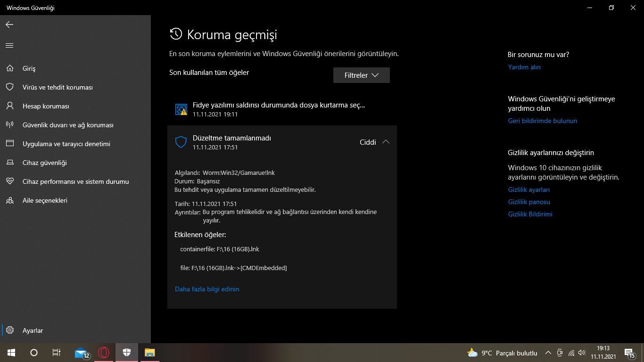Open Giriş via the home icon
The height and width of the screenshot is (362, 644).
pos(9,68)
